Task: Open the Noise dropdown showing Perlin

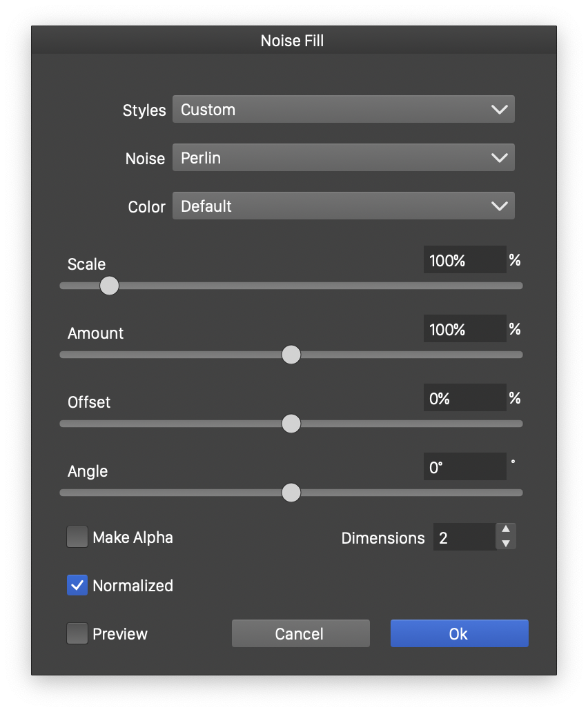Action: point(343,158)
